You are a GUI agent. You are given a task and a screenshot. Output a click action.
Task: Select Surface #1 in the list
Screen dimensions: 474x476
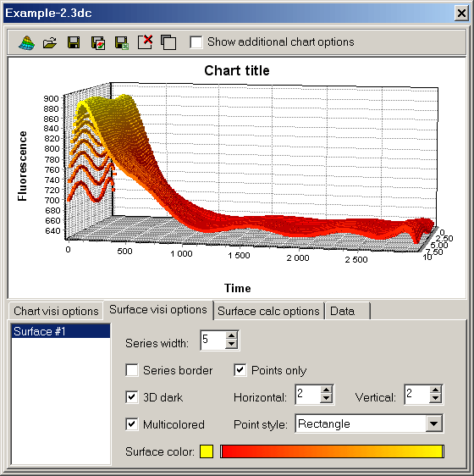click(x=61, y=331)
